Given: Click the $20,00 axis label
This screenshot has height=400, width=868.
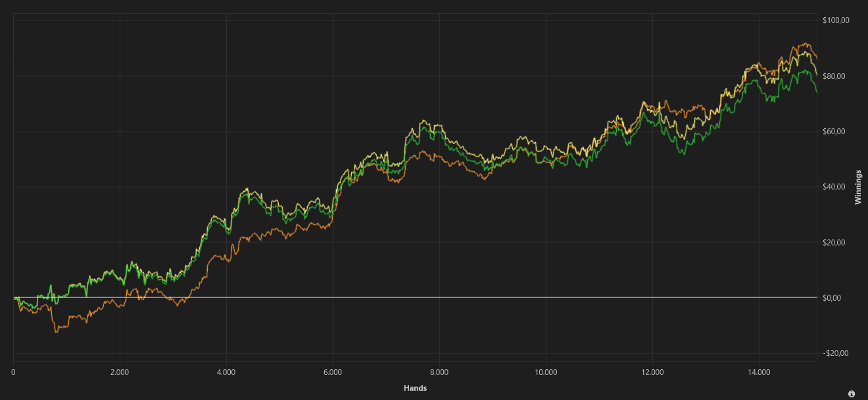Looking at the screenshot, I should click(x=834, y=243).
